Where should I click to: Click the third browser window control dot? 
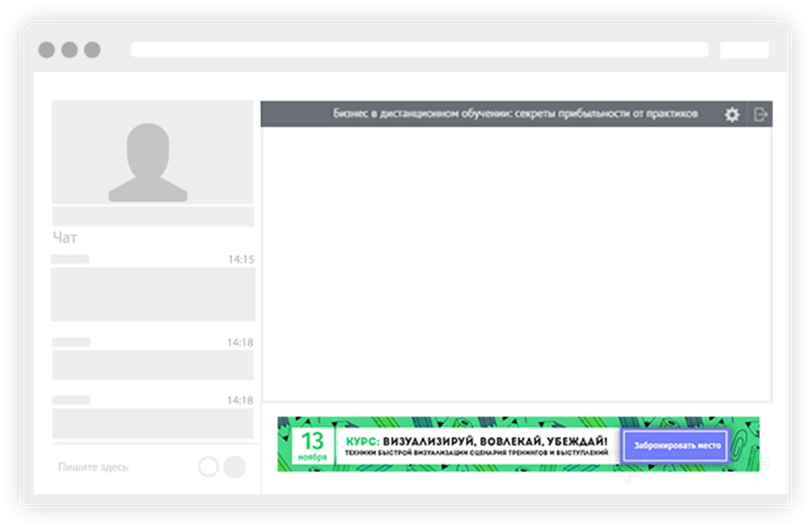point(92,49)
